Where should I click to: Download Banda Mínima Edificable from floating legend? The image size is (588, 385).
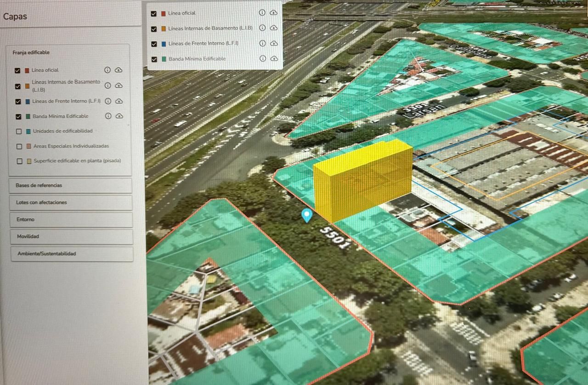[x=274, y=59]
